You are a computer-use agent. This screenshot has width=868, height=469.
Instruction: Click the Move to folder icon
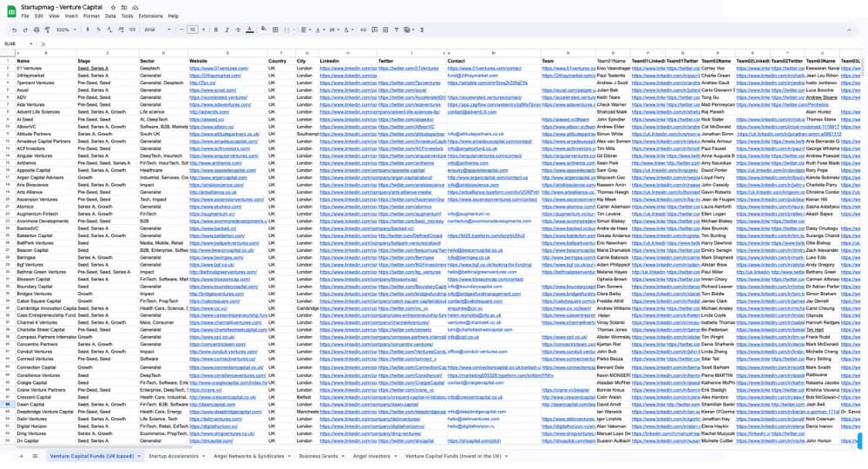pyautogui.click(x=124, y=8)
